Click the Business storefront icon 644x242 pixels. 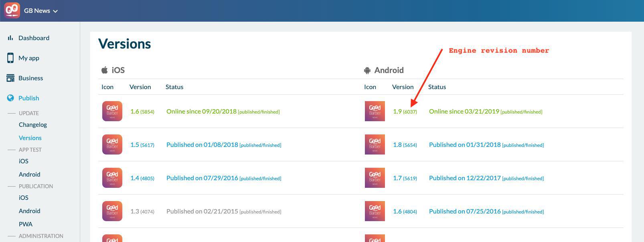pyautogui.click(x=10, y=78)
